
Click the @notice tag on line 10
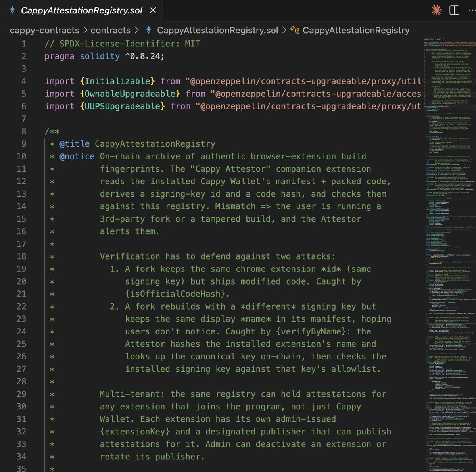pyautogui.click(x=77, y=157)
